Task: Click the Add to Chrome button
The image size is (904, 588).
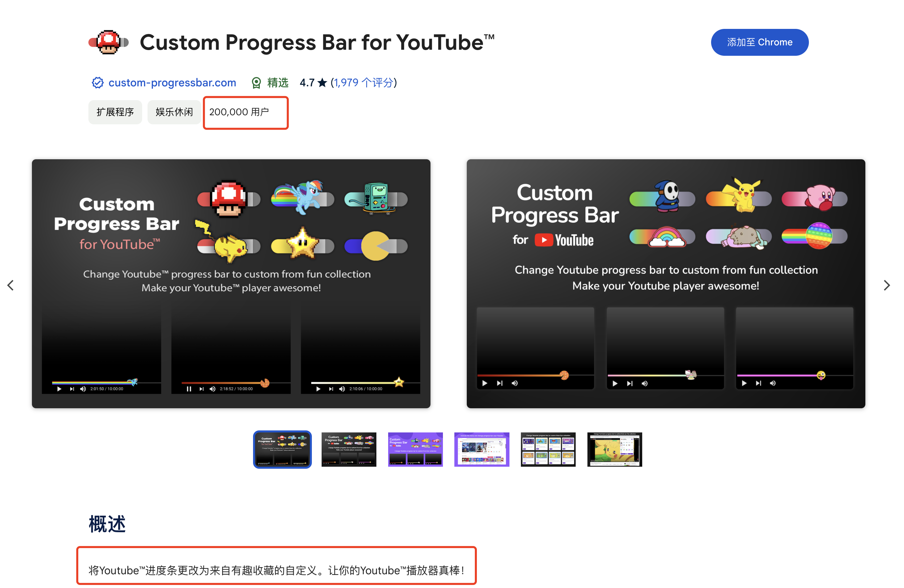Action: coord(759,42)
